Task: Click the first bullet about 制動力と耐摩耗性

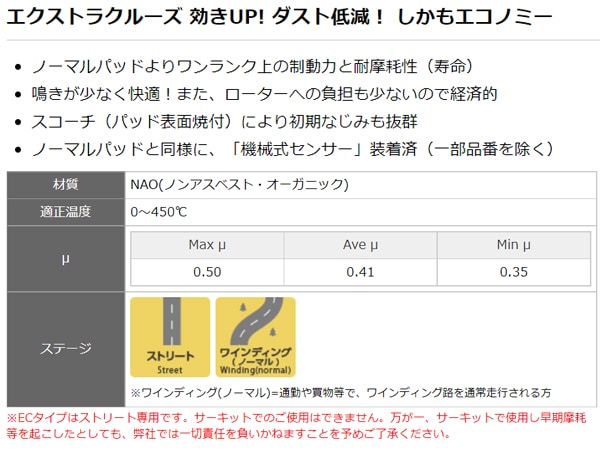Action: click(x=252, y=68)
